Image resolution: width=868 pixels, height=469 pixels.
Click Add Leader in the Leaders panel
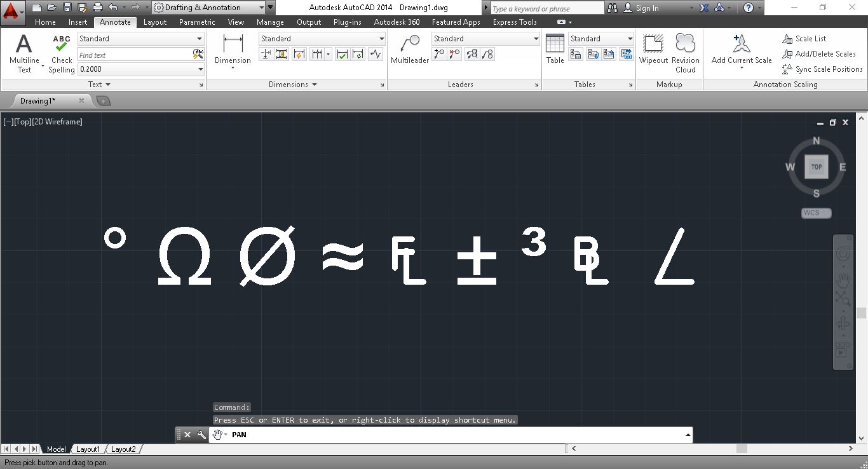[x=438, y=54]
